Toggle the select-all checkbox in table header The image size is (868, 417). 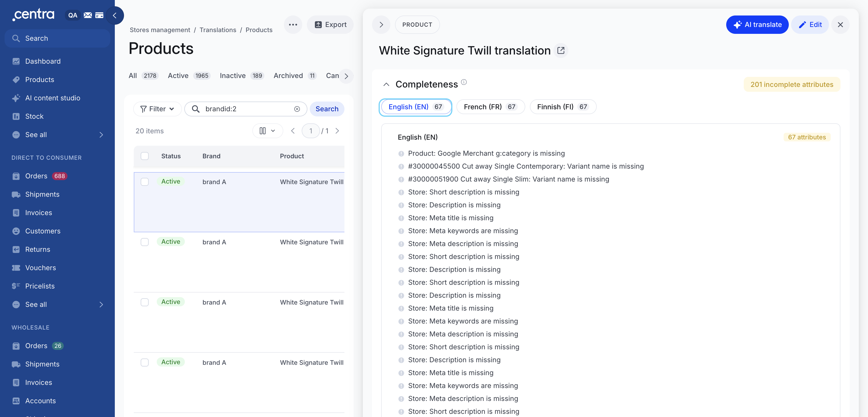(x=145, y=156)
